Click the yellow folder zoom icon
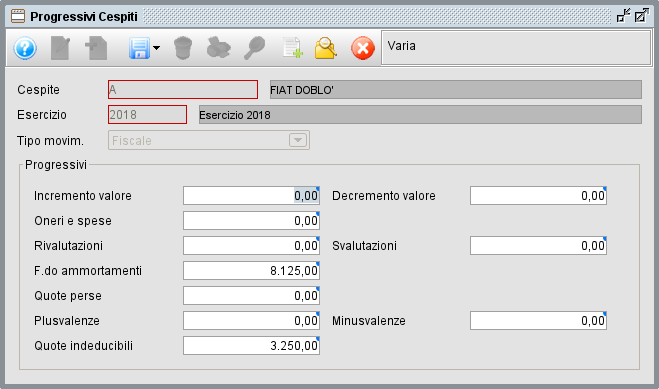The image size is (659, 389). tap(326, 48)
